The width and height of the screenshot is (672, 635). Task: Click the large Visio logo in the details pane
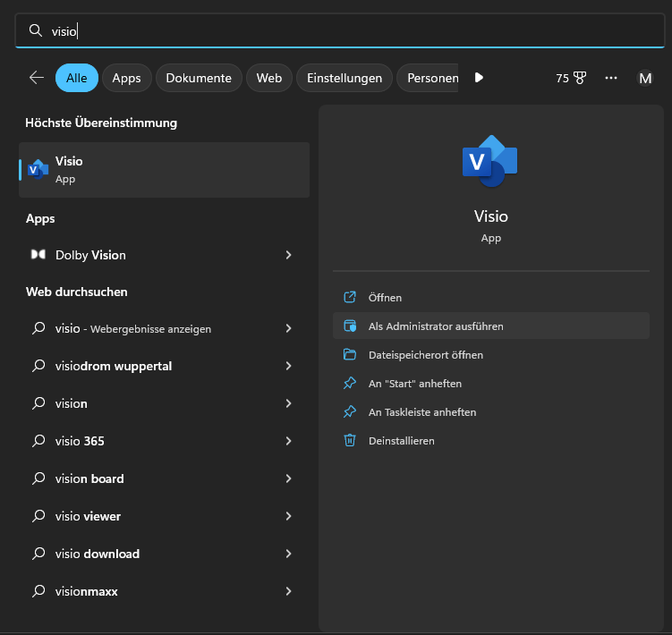(x=489, y=161)
